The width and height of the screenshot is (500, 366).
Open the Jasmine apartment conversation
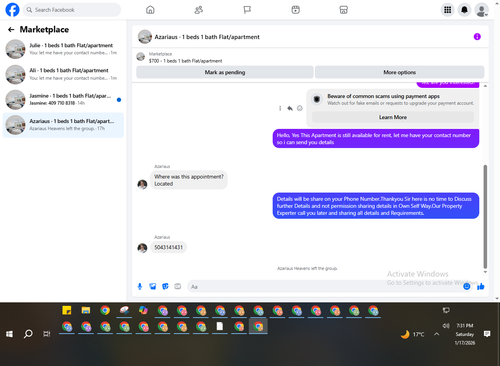[x=63, y=100]
